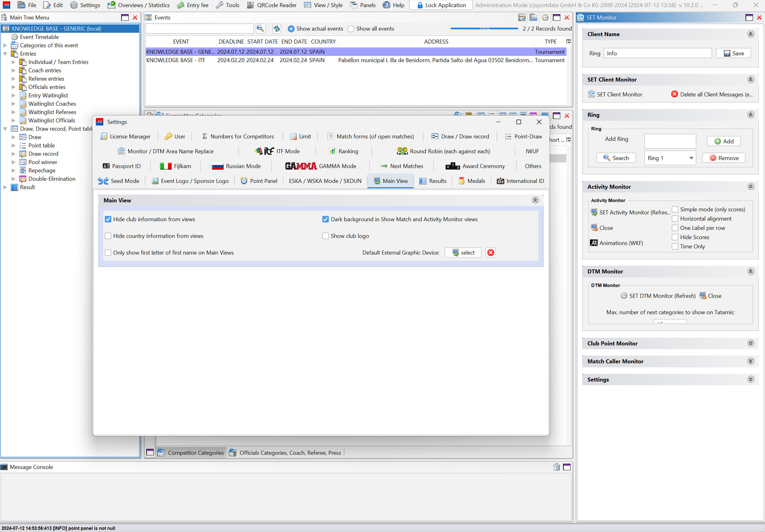Switch to Officials Categories, Coach, Referee, Press tab

click(x=285, y=453)
